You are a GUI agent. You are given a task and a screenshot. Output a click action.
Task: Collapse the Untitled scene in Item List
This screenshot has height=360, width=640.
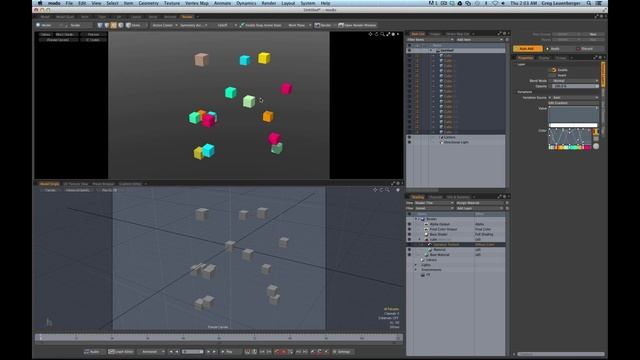click(x=431, y=50)
